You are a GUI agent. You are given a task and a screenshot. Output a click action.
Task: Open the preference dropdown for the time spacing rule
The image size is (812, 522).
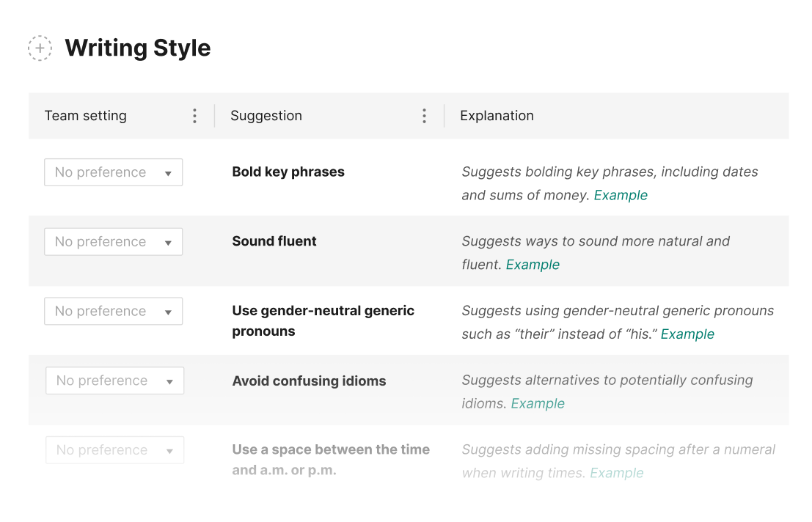point(114,449)
